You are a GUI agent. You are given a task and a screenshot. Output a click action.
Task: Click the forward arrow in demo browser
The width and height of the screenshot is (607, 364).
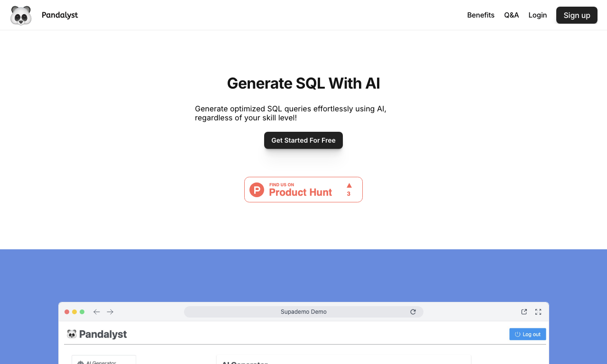point(110,312)
